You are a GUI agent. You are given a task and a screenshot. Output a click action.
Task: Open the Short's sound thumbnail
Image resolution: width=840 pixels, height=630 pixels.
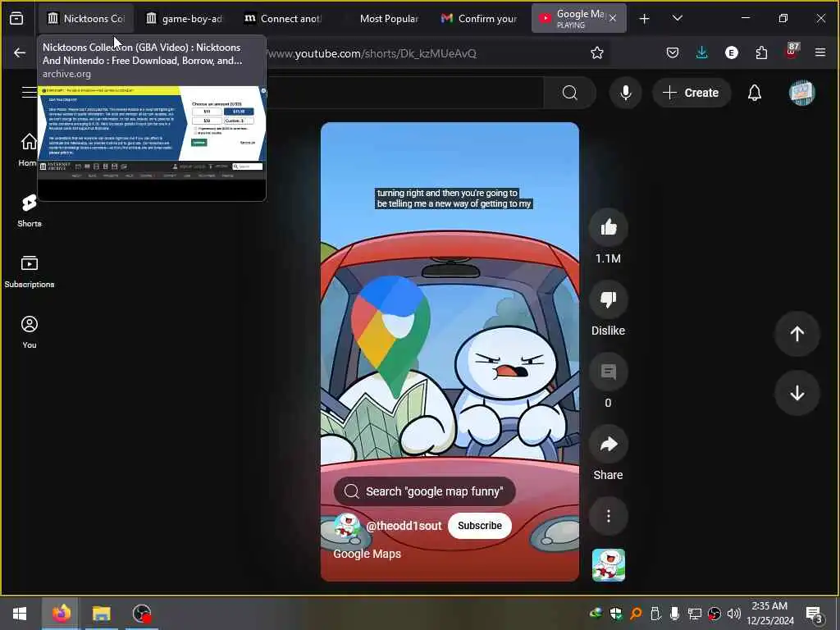[x=609, y=564]
